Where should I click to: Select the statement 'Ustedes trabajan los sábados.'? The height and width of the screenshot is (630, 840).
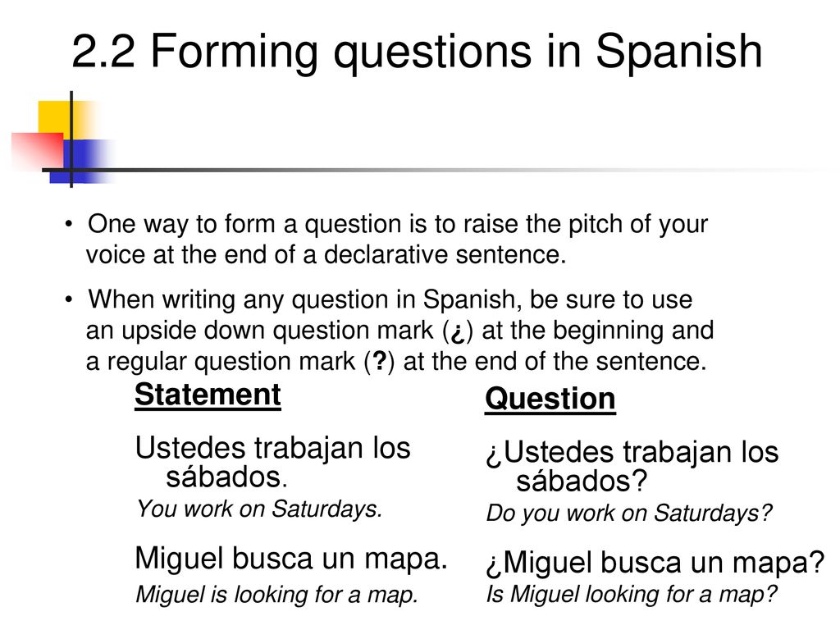pos(272,462)
